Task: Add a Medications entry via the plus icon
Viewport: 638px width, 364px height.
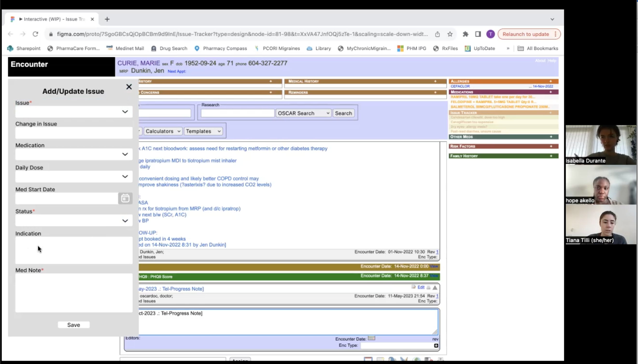Action: coord(551,92)
